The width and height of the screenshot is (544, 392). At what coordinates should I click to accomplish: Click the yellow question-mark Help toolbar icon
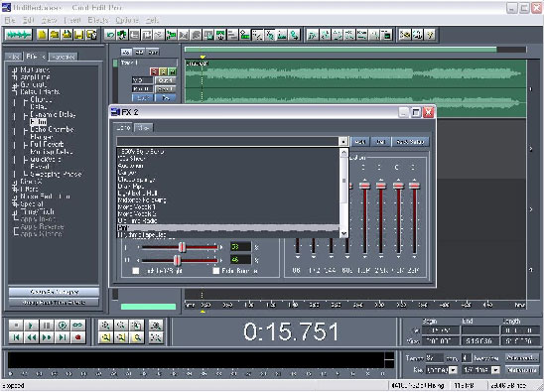(430, 35)
